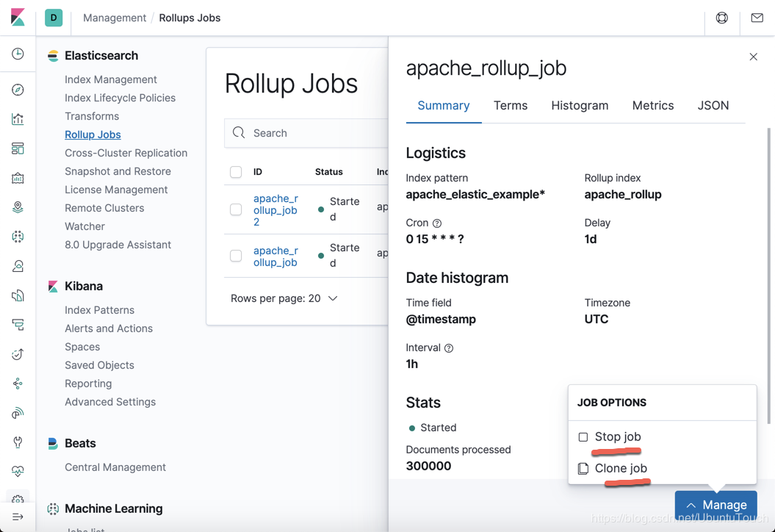Viewport: 775px width, 532px height.
Task: Click the Cron help question mark icon
Action: click(437, 223)
